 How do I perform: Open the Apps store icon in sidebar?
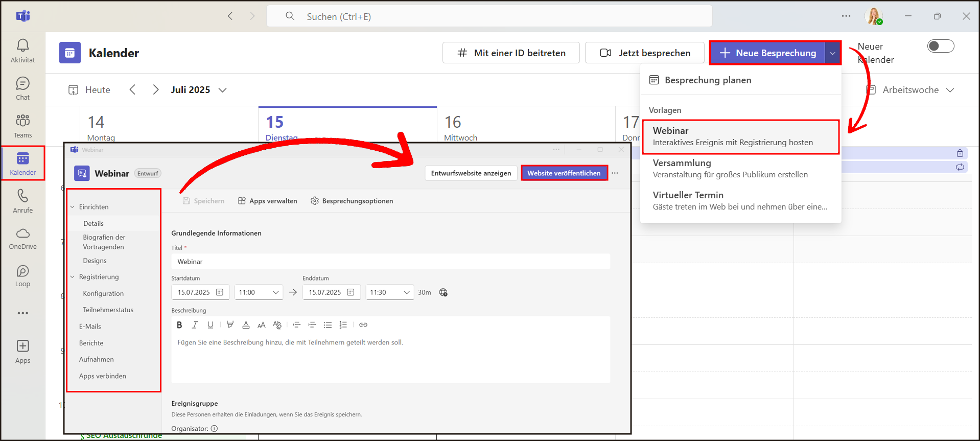22,352
